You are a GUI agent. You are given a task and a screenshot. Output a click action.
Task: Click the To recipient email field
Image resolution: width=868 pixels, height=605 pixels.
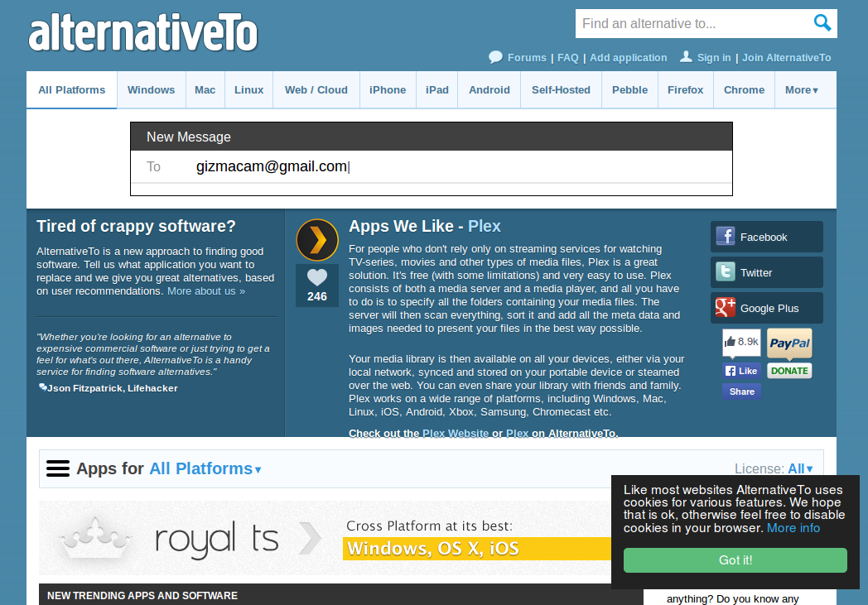click(x=432, y=166)
